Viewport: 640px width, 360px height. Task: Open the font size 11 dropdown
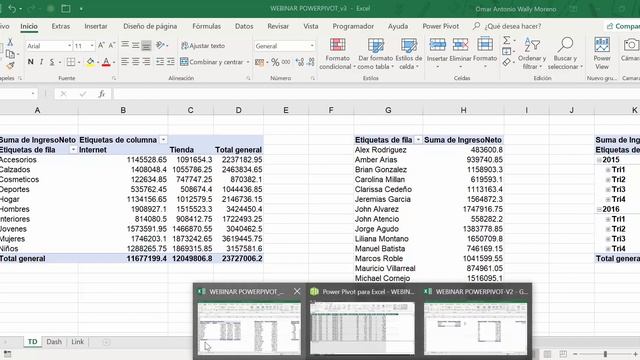[x=92, y=46]
